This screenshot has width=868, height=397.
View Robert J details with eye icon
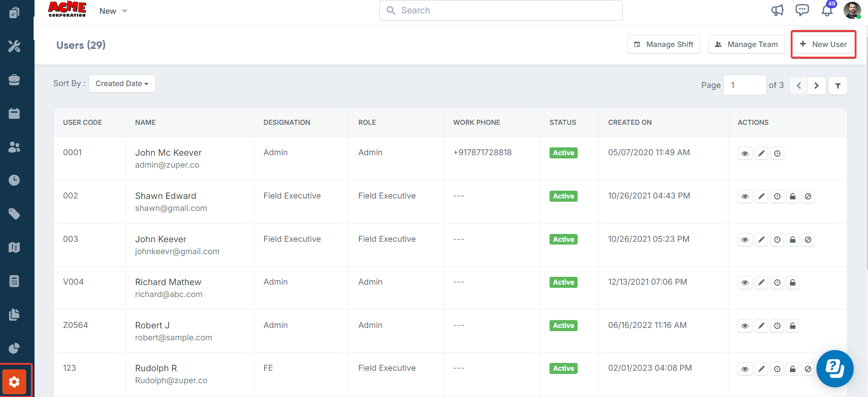(745, 326)
